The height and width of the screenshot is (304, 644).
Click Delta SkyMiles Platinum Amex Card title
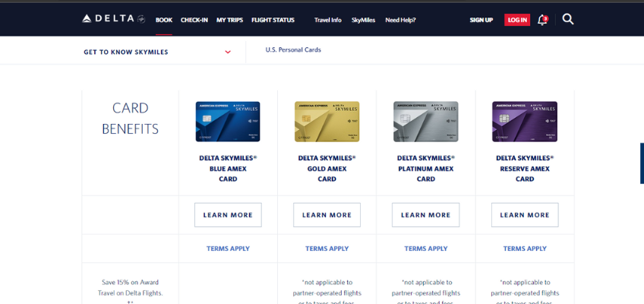tap(426, 169)
